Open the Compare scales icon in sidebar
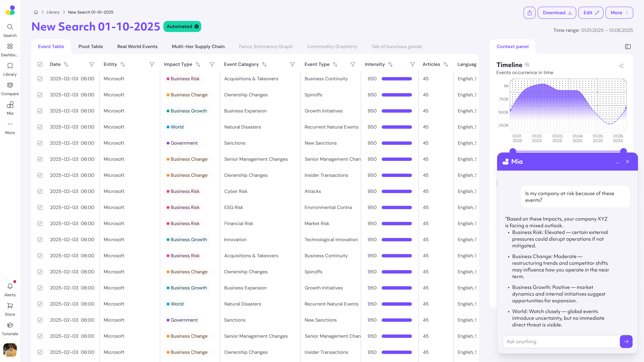Screen dimensions: 644x362 [x=10, y=85]
